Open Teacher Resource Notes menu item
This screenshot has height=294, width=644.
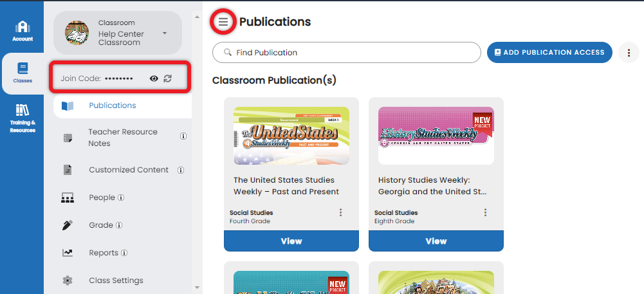[x=122, y=138]
